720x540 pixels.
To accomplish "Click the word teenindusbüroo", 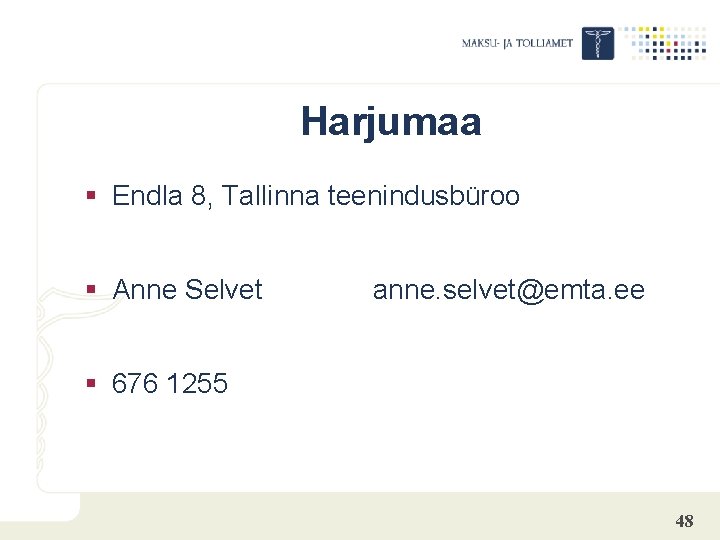I will [x=424, y=195].
